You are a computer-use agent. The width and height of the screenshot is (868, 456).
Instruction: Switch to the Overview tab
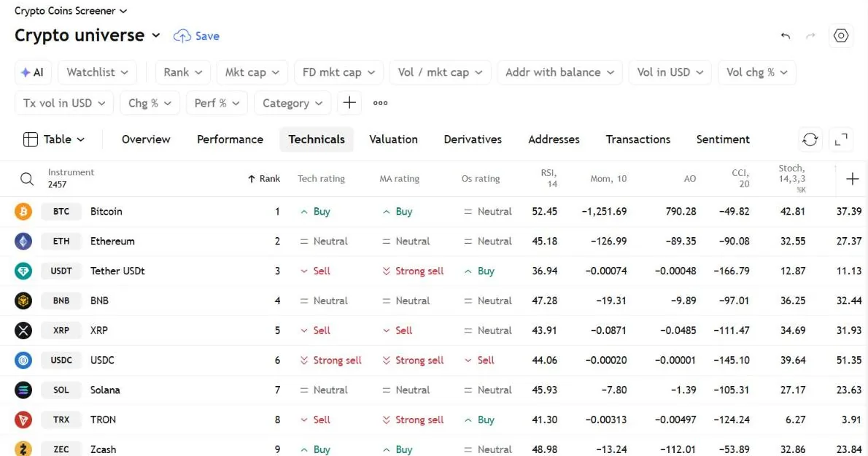point(146,139)
